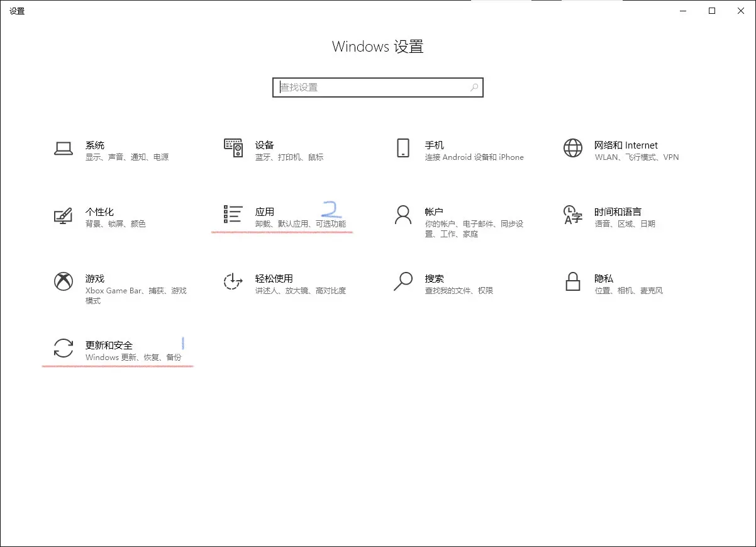Open the 更新和安全 title
The image size is (756, 547).
[109, 346]
